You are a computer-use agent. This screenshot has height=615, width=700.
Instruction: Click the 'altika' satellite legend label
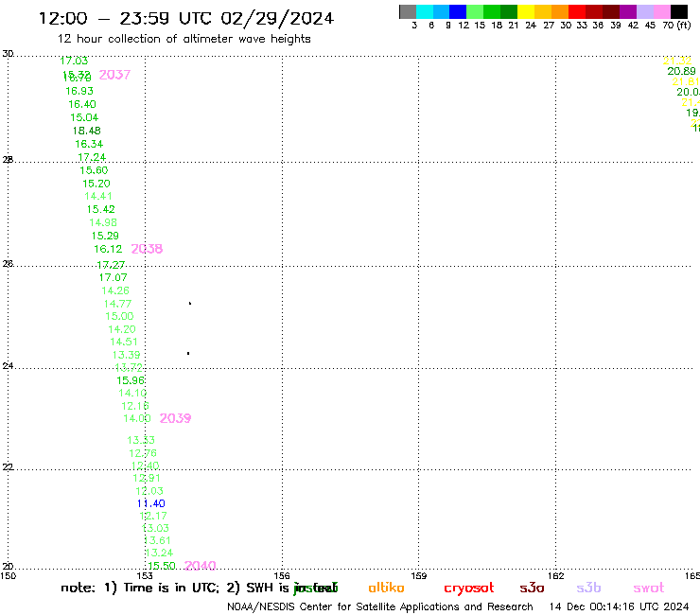[386, 588]
